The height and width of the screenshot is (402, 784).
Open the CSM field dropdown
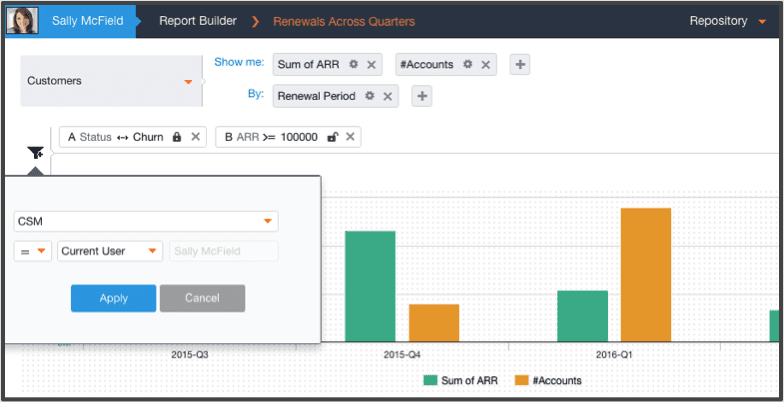pos(267,221)
